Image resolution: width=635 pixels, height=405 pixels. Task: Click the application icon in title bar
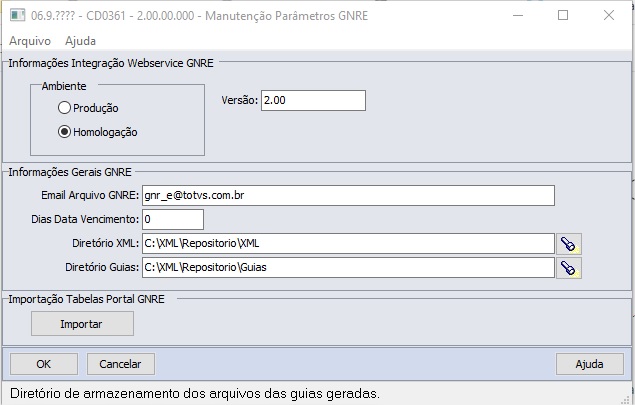[17, 15]
